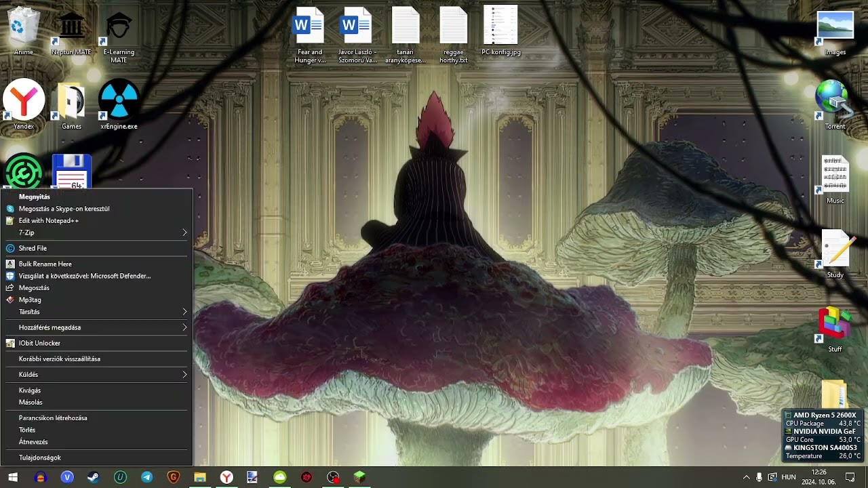Select the Neptun MATE shortcut
The width and height of the screenshot is (868, 488).
[71, 33]
